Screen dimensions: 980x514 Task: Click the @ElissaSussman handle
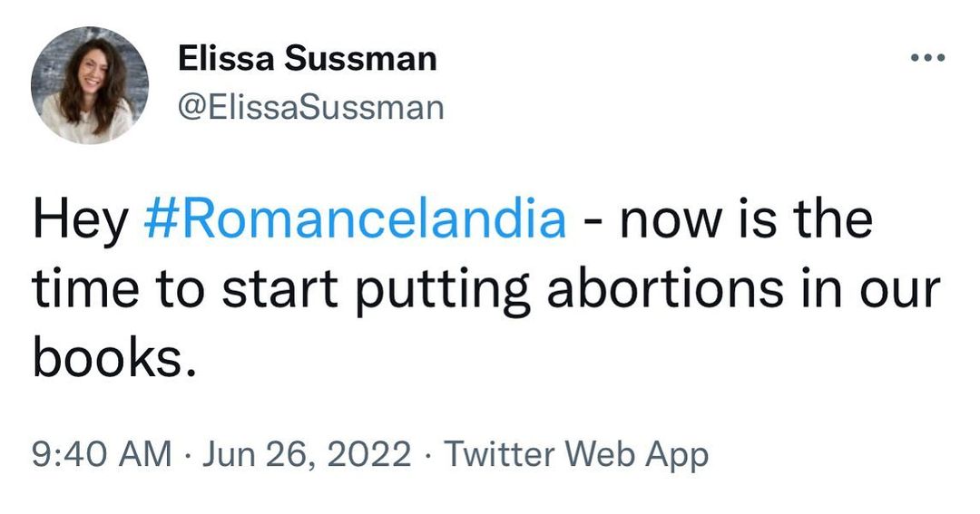[x=311, y=107]
